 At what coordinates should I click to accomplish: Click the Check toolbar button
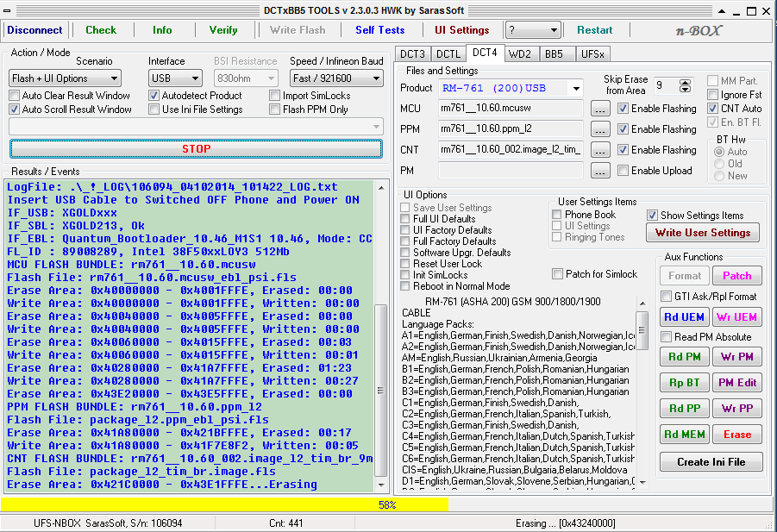101,30
